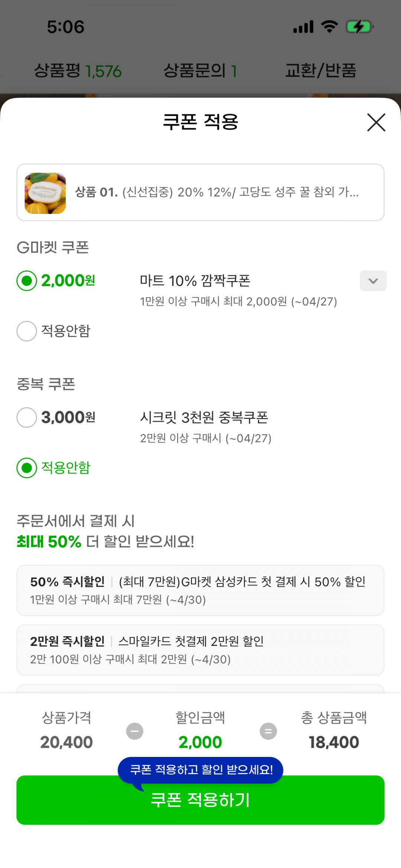Image resolution: width=401 pixels, height=868 pixels.
Task: Select the 2,000원 마트 10% 깜짝쿠폰 radio
Action: (27, 280)
